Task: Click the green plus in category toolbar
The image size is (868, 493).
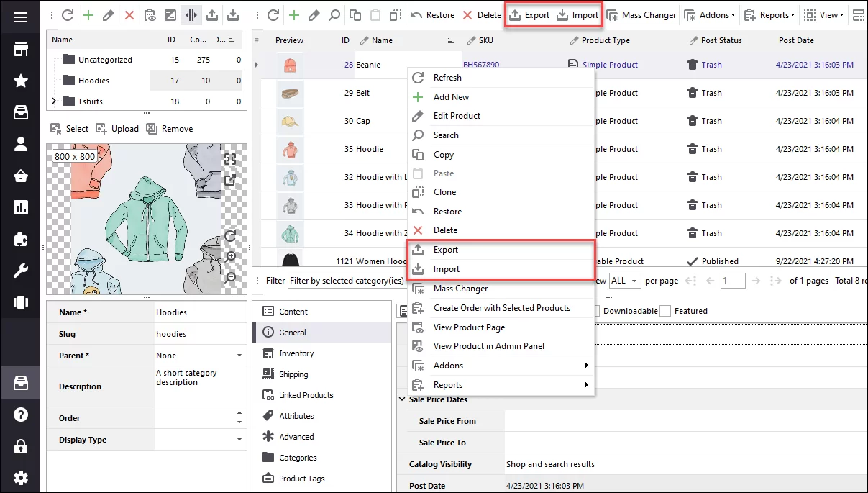Action: [x=88, y=15]
